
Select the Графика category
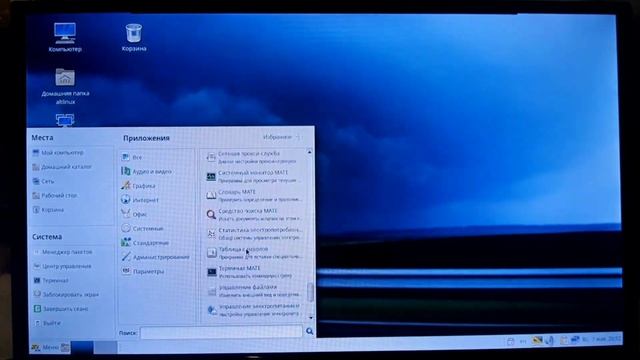click(138, 186)
